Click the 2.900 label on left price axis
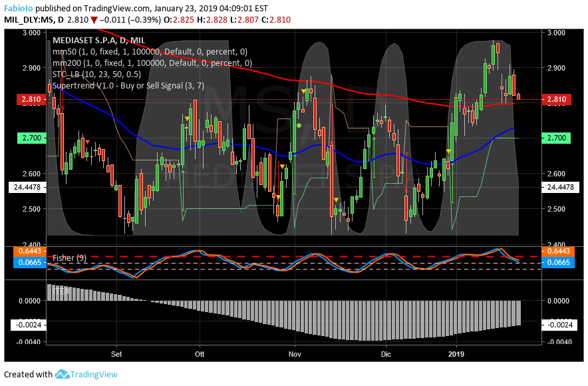588x386 pixels. (31, 68)
